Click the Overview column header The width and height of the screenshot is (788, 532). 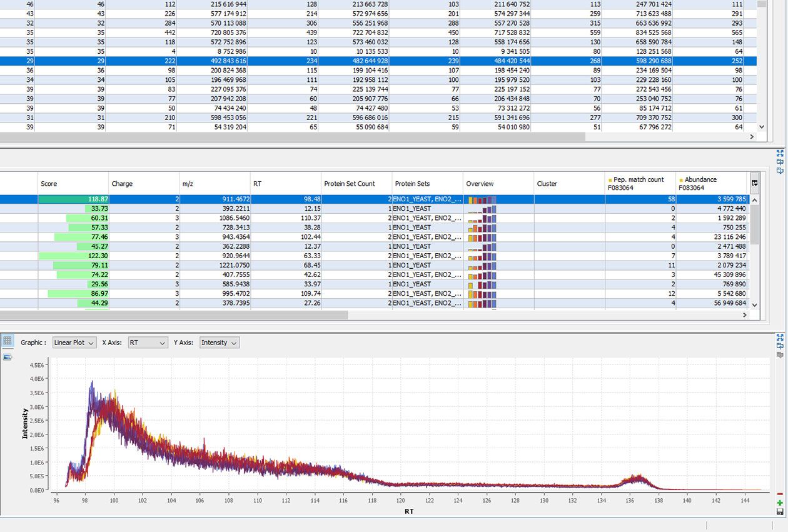[498, 184]
